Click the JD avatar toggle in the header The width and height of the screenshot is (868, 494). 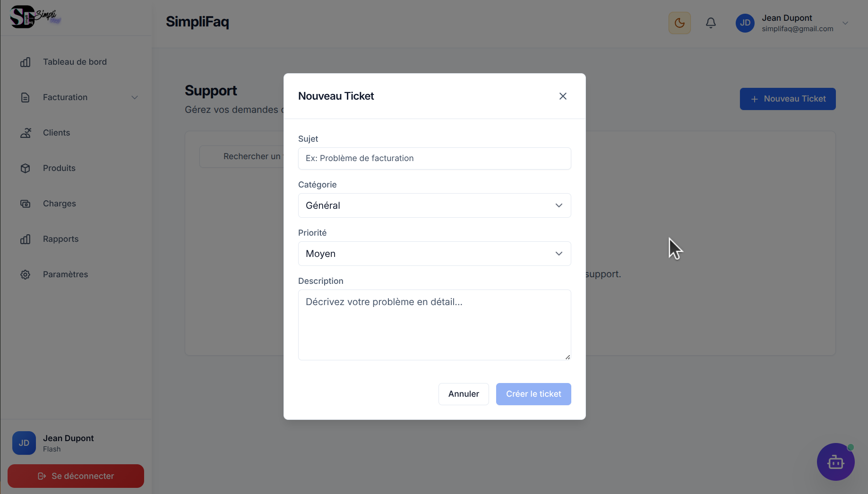coord(745,23)
